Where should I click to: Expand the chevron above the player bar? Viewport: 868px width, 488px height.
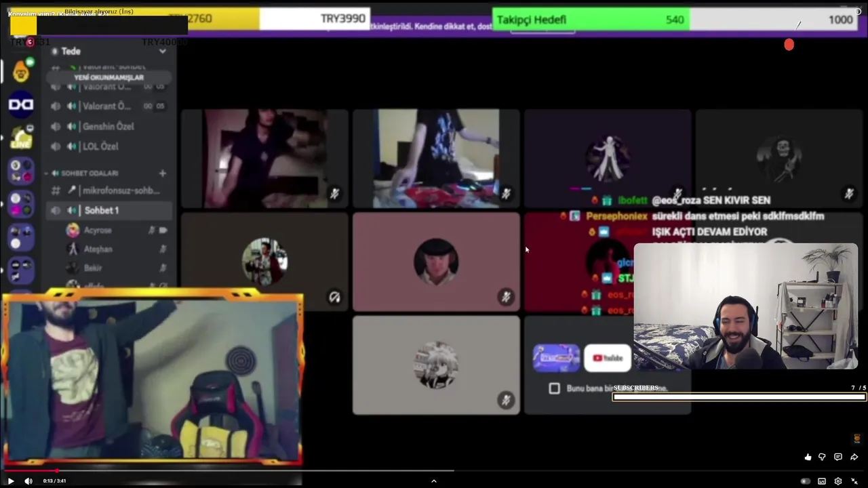(434, 481)
